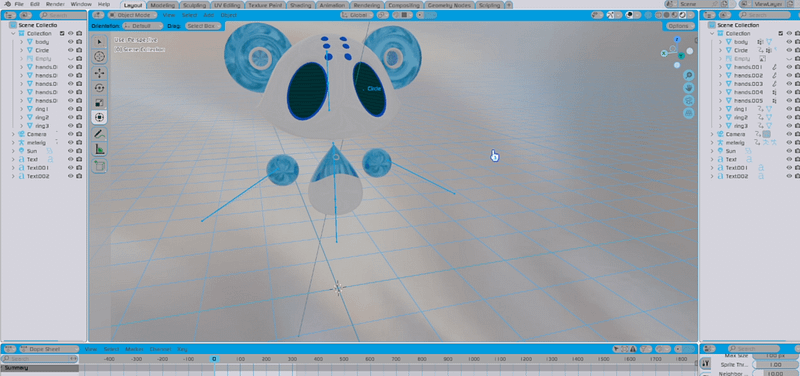Enable rendered viewport shading mode

682,15
